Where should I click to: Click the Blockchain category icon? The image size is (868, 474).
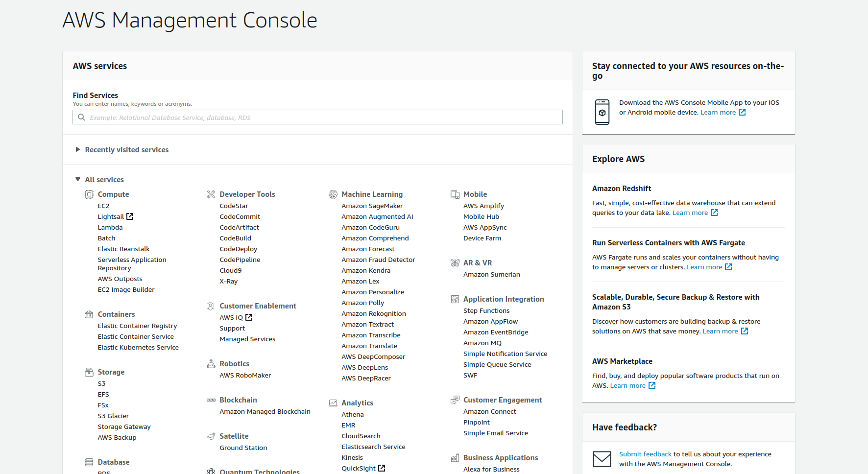tap(211, 400)
